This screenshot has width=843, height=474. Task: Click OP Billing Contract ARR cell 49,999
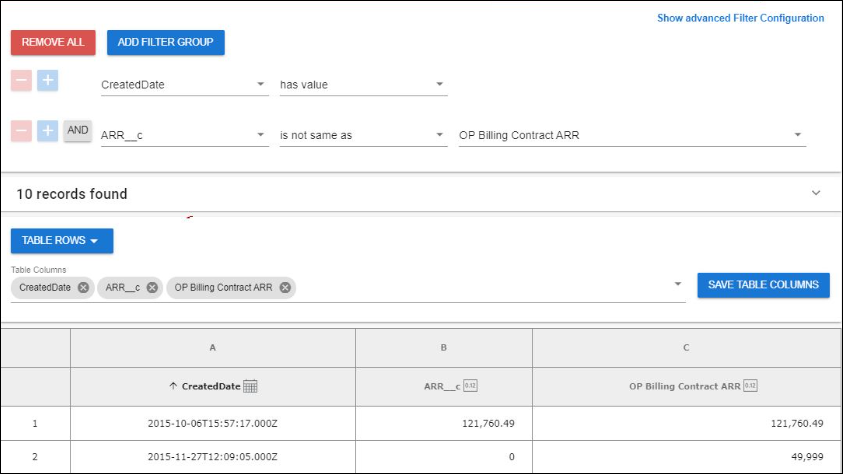click(x=687, y=457)
